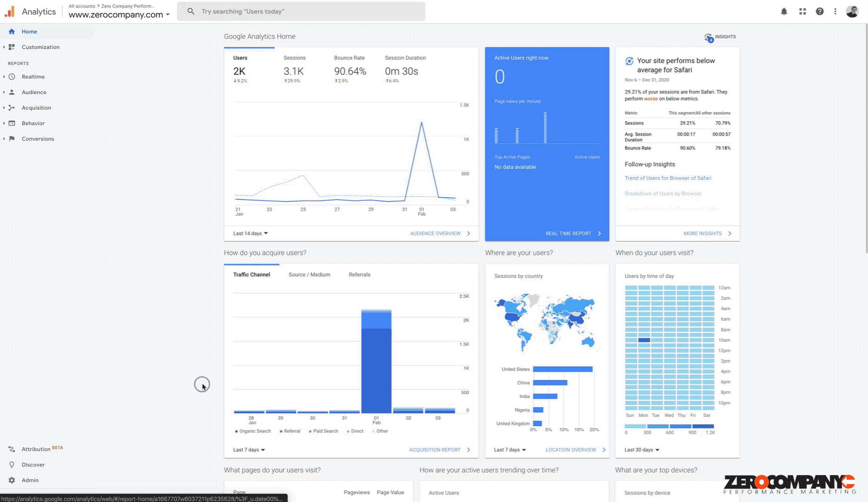The width and height of the screenshot is (868, 502).
Task: Switch to the Traffic Channel tab
Action: 252,275
